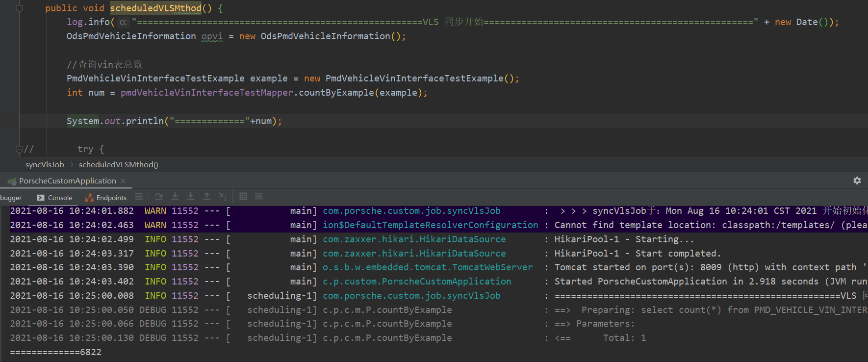868x362 pixels.
Task: Click the c.p.custom.PorscheCustomApplication logger link
Action: point(417,282)
